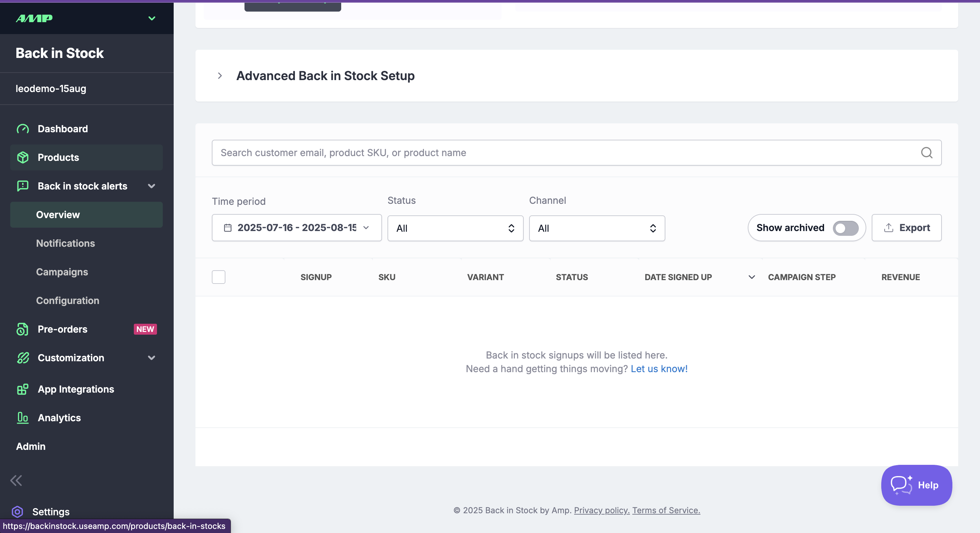The width and height of the screenshot is (980, 533).
Task: Click the REVENUE column header
Action: [900, 277]
